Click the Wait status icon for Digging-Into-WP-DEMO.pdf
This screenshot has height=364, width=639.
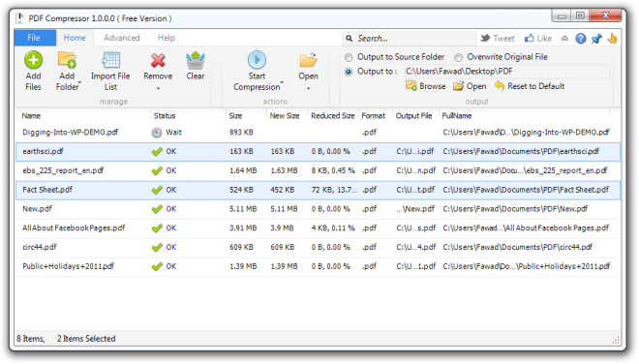point(157,133)
